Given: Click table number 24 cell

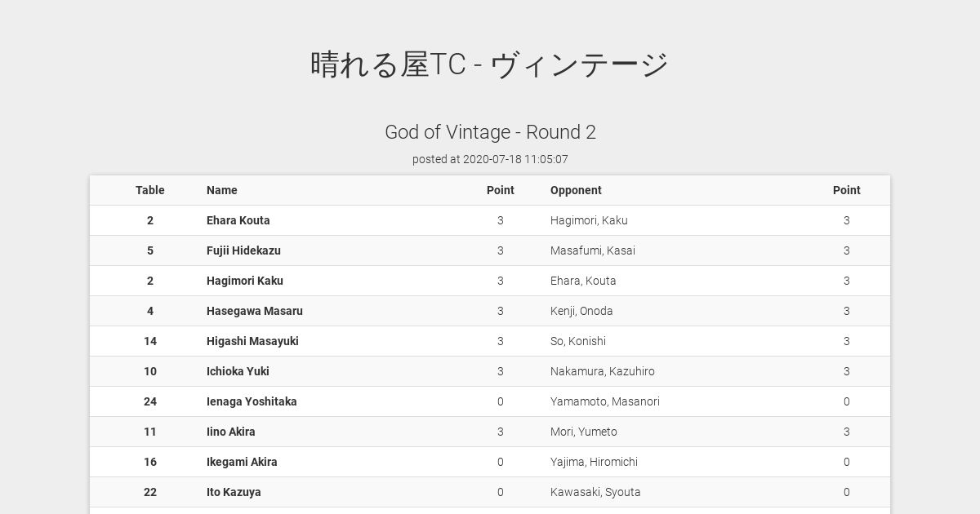Looking at the screenshot, I should pyautogui.click(x=150, y=401).
